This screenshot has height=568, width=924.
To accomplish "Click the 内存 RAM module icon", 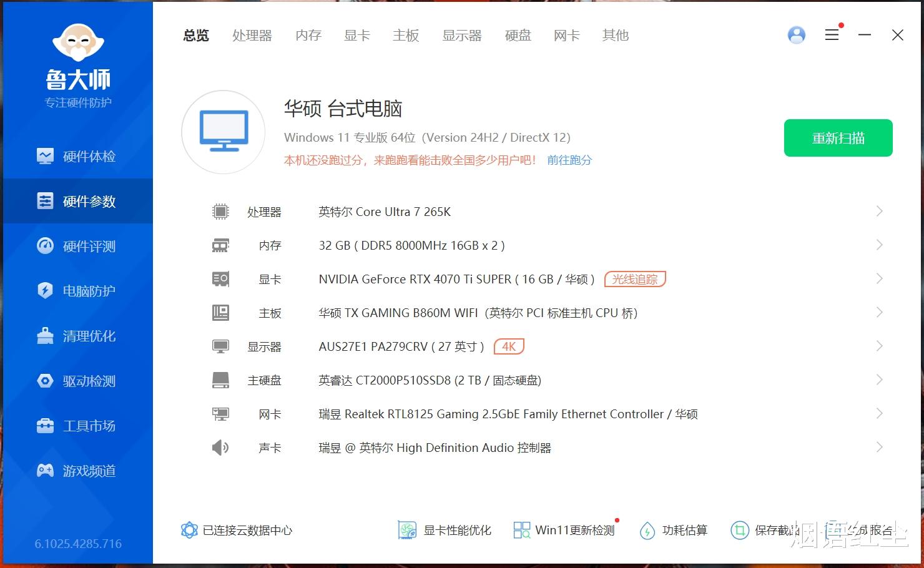I will pos(220,245).
